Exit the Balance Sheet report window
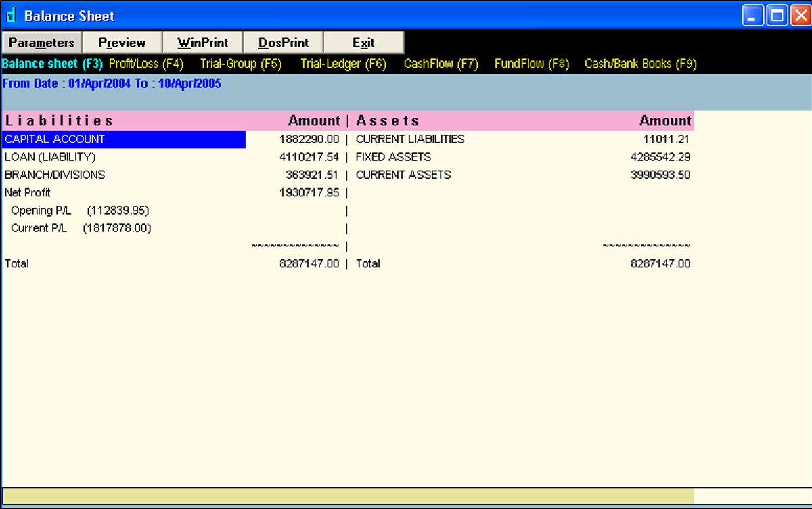This screenshot has height=509, width=812. tap(363, 42)
